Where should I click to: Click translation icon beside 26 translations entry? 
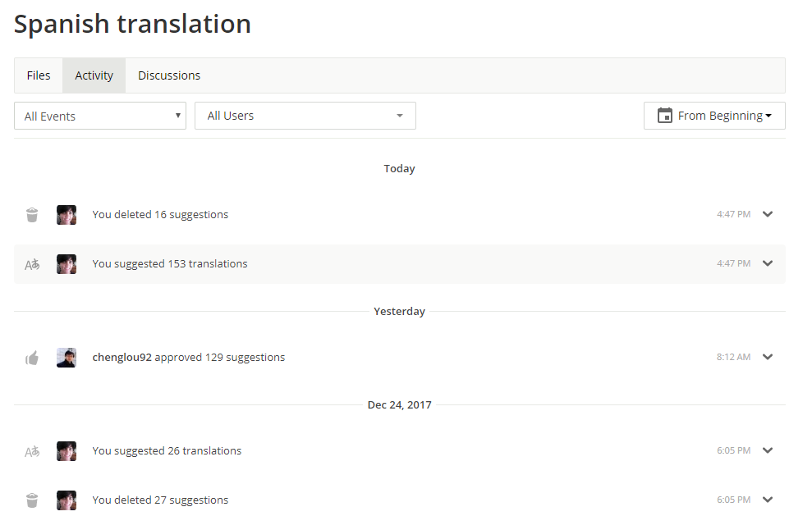[32, 451]
